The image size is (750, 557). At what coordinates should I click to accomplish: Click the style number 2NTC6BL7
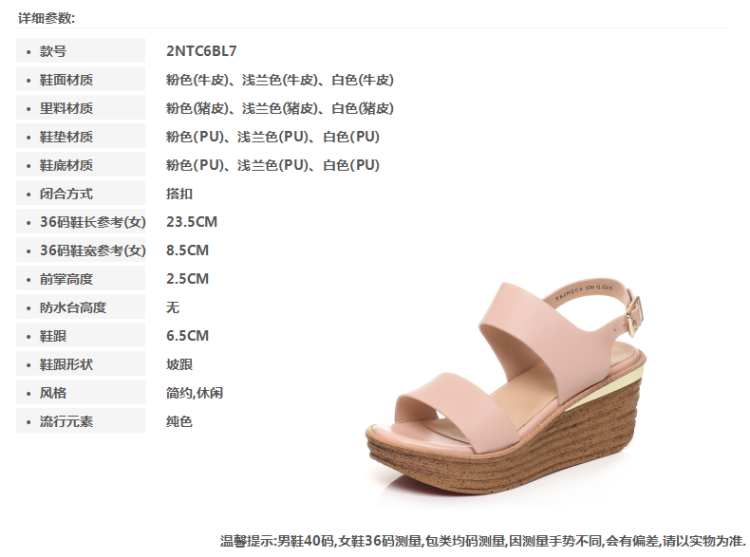tap(201, 51)
